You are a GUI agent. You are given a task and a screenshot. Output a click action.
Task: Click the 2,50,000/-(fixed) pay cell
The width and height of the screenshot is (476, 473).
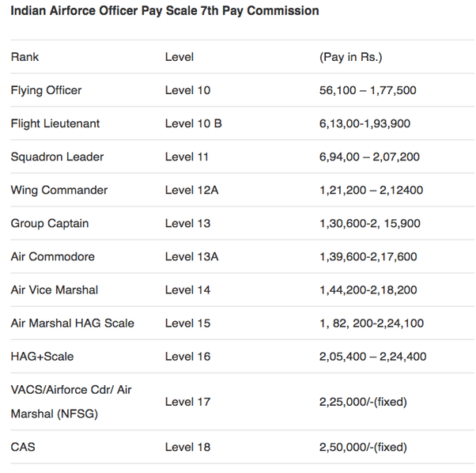pyautogui.click(x=363, y=447)
